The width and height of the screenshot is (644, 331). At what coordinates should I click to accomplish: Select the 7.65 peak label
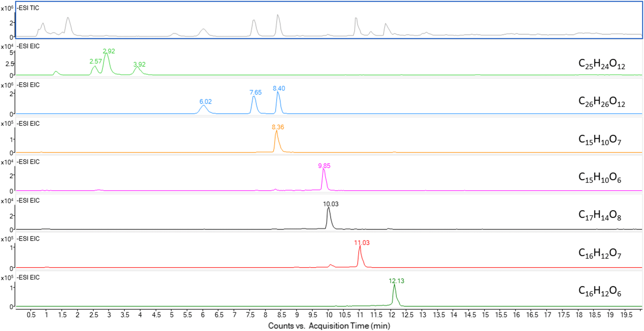point(255,92)
